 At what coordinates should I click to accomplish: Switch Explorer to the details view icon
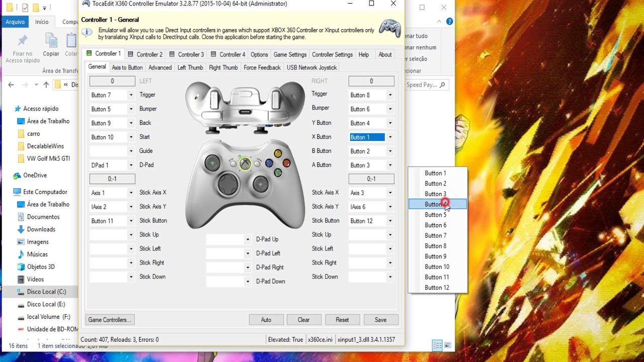click(438, 345)
